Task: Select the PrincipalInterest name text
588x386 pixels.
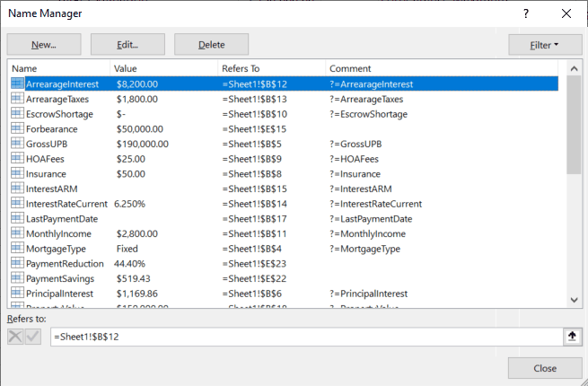Action: [59, 294]
